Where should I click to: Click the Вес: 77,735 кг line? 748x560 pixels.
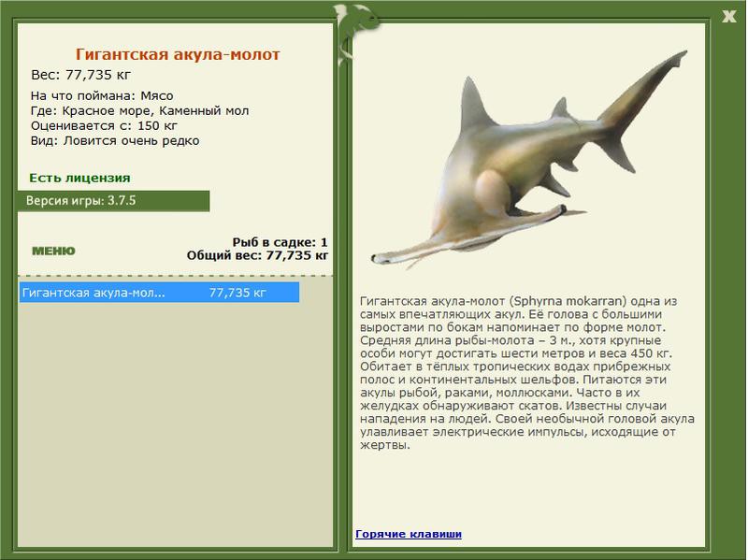(x=80, y=75)
